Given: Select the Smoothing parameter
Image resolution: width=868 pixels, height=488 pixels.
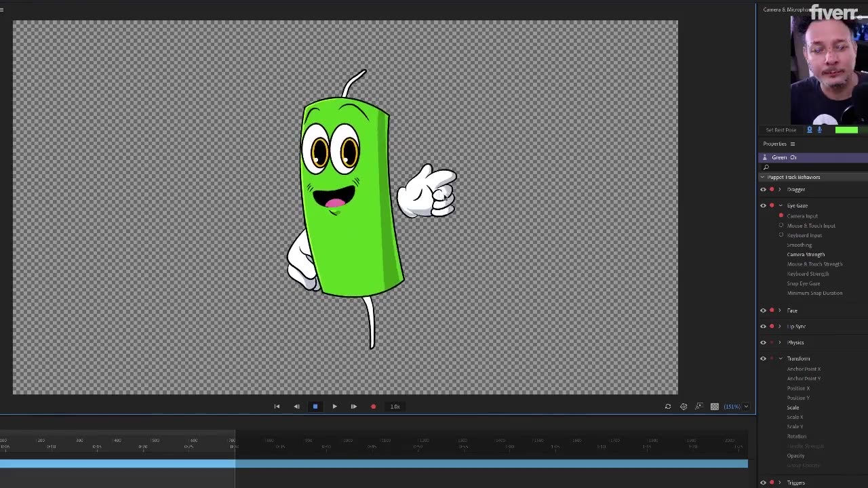Looking at the screenshot, I should (800, 245).
